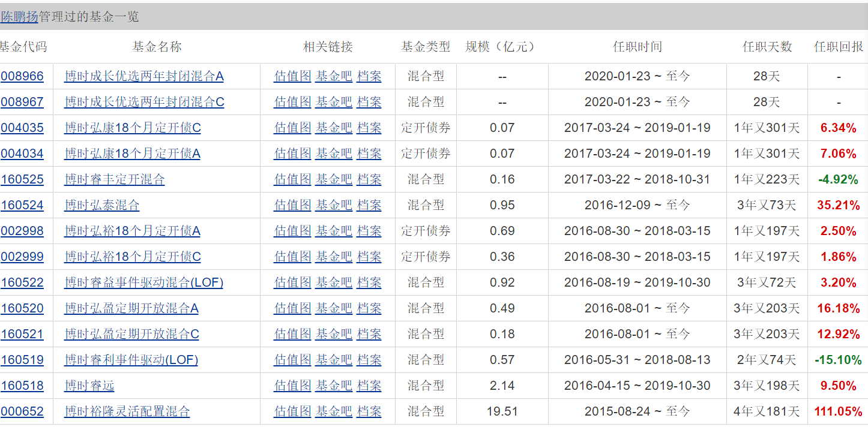Select the 2015-08-24 ~ 至今 date cell
This screenshot has height=427, width=868.
pos(637,411)
